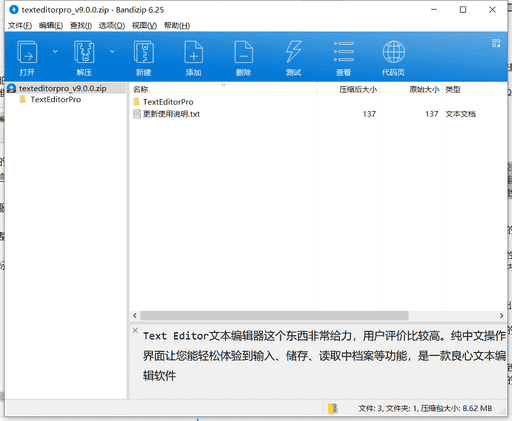Screen dimensions: 512x421
Task: Open the 编辑(E) menu
Action: tap(51, 26)
